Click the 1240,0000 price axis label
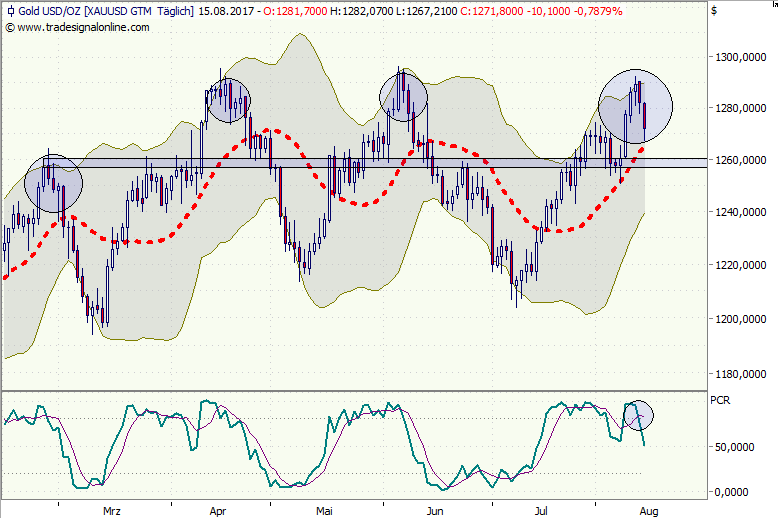This screenshot has width=778, height=518. [740, 212]
